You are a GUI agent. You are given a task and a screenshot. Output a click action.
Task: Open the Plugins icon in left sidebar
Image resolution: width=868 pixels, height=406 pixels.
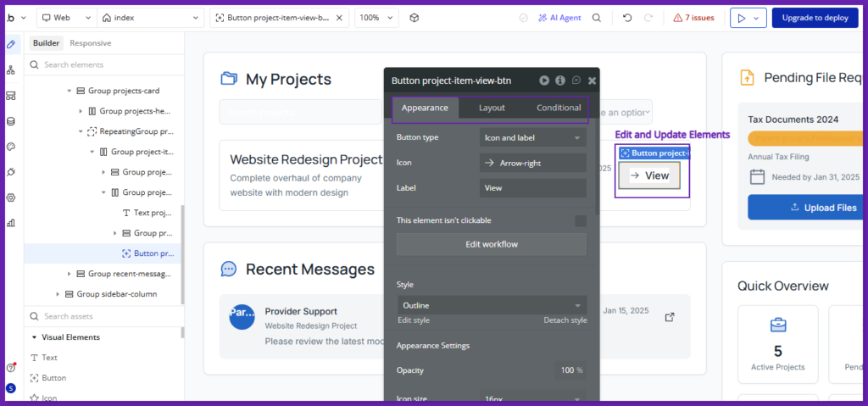tap(10, 172)
